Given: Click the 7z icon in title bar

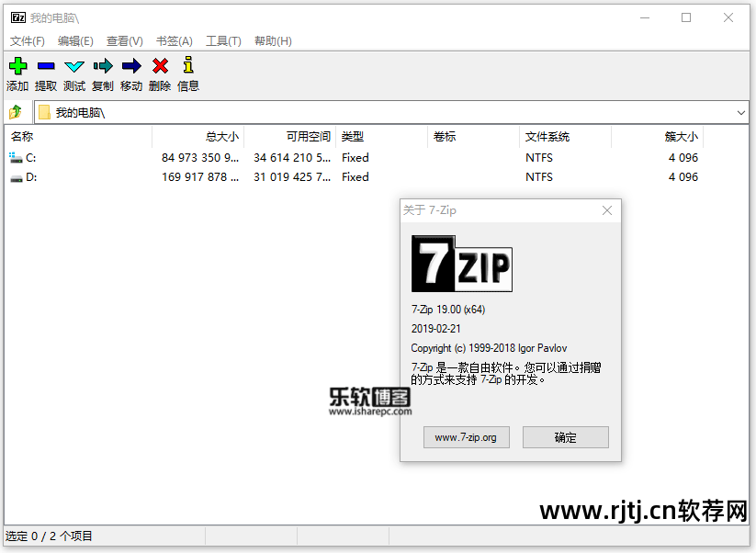Looking at the screenshot, I should pyautogui.click(x=18, y=17).
